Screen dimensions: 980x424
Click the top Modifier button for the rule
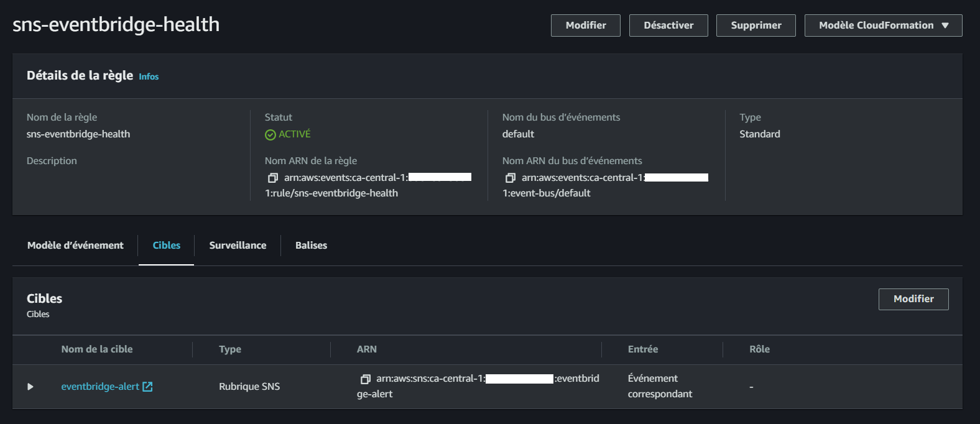click(586, 25)
